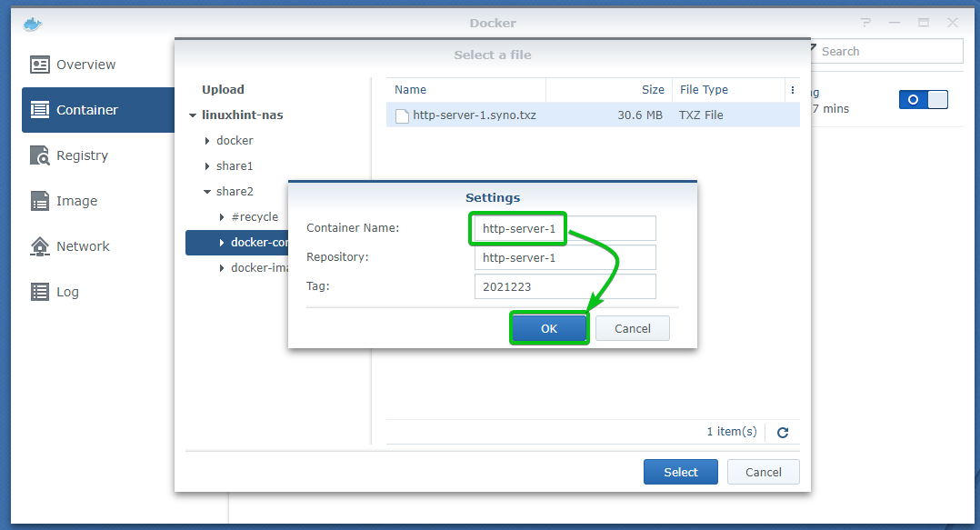Screen dimensions: 980x530
Task: Select the http-server-1.syno.txz file name
Action: [475, 115]
